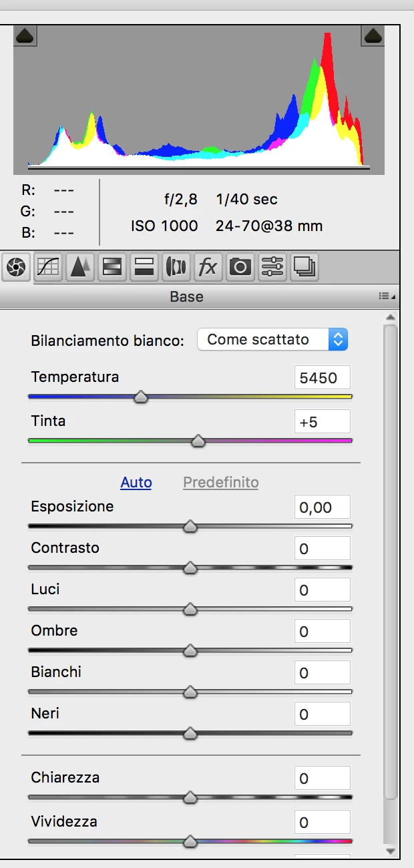Open the HSL/Grayscale panel
Screen dimensions: 414x868
[x=112, y=266]
